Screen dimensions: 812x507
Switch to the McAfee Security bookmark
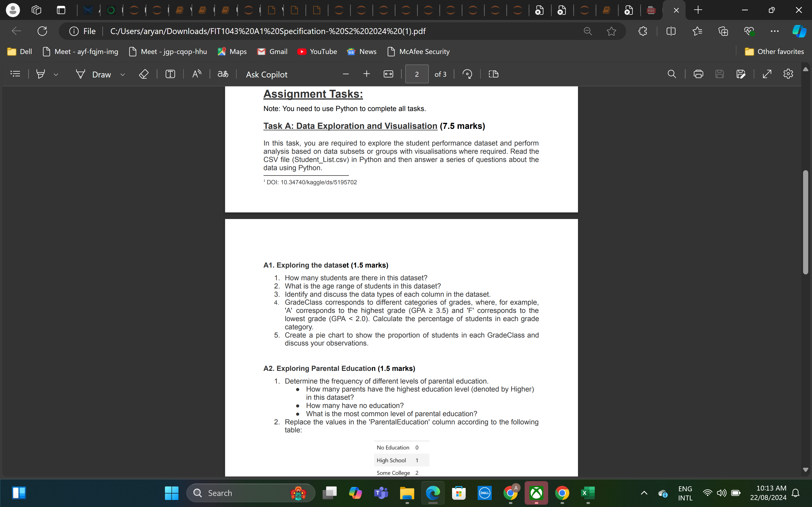click(x=418, y=51)
